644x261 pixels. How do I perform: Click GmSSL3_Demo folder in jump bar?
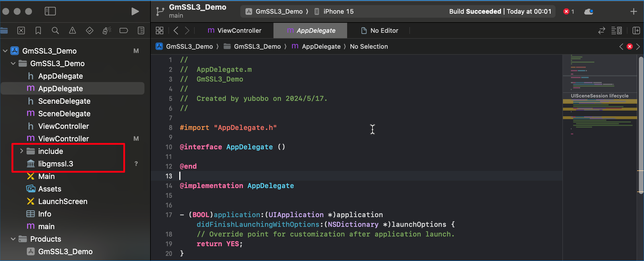[252, 46]
